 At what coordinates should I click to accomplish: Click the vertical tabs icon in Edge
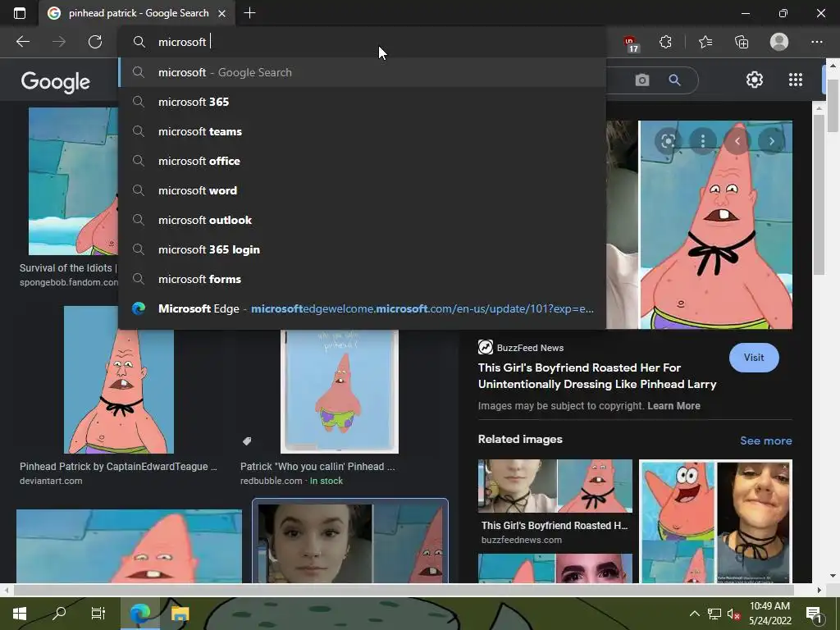click(x=20, y=13)
